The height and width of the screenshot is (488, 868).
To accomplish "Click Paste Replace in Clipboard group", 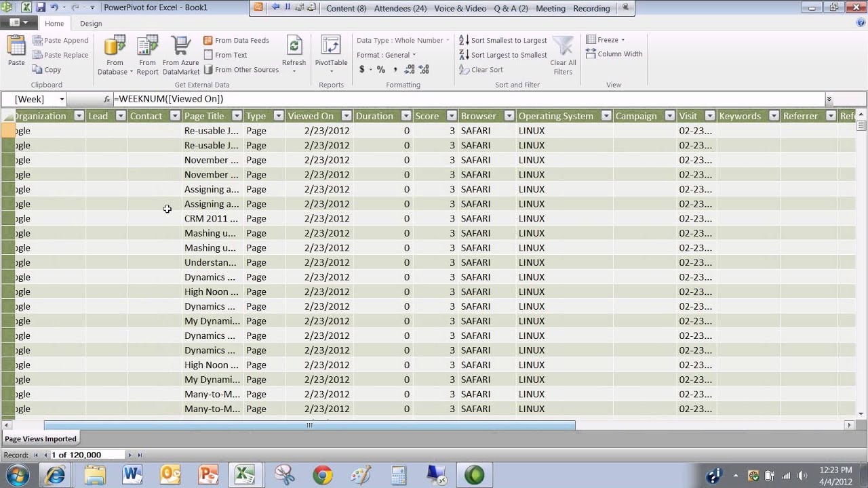I will click(60, 55).
